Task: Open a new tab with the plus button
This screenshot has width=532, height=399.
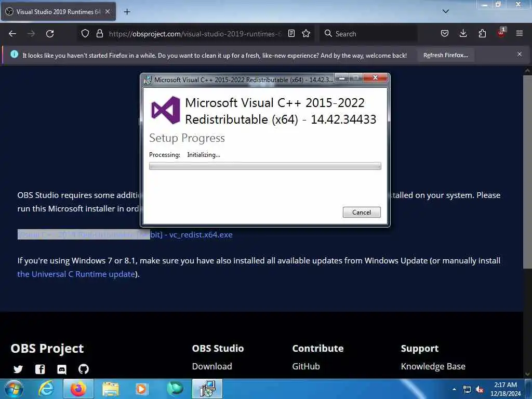Action: coord(127,12)
